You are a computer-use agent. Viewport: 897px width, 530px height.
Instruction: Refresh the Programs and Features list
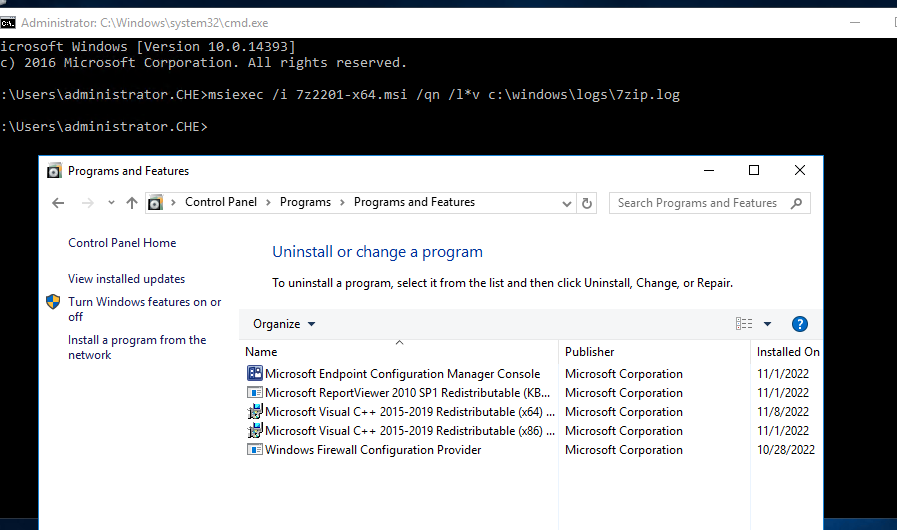[586, 203]
